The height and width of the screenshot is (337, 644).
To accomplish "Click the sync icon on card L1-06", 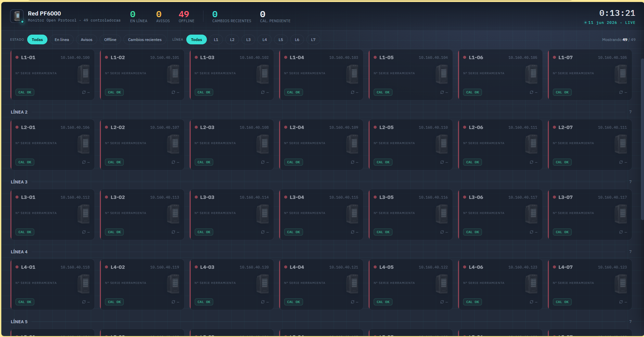I will pos(531,92).
